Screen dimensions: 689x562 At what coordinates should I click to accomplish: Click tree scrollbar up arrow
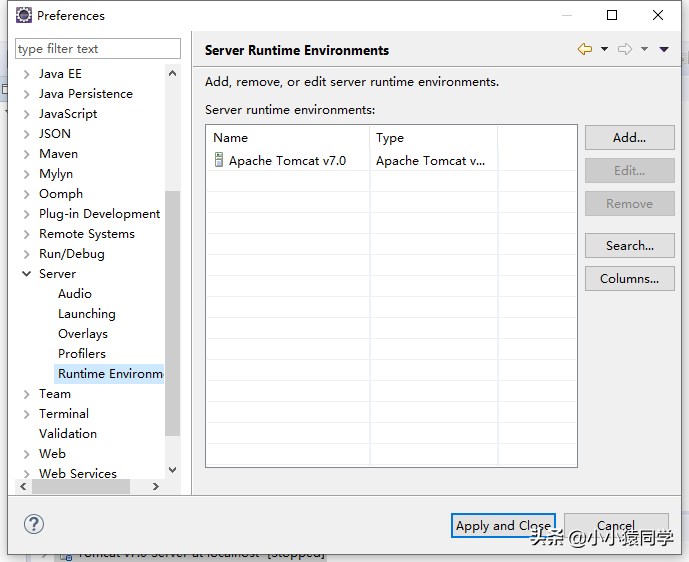coord(173,73)
